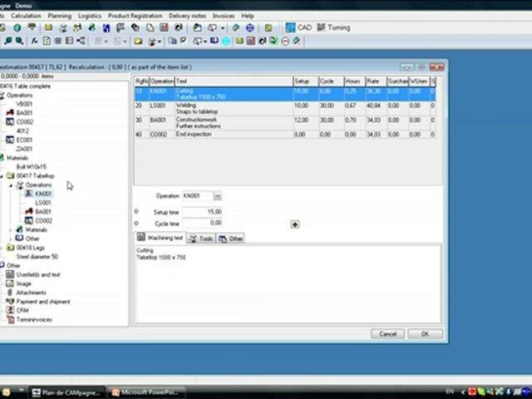Click the tree-structure icon in second toolbar
Image resolution: width=532 pixels, height=399 pixels.
pyautogui.click(x=81, y=41)
